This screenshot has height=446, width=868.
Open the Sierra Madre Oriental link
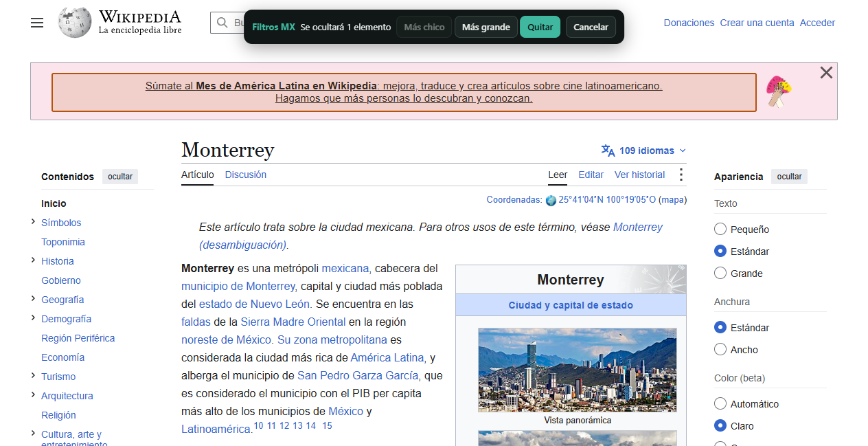point(293,322)
